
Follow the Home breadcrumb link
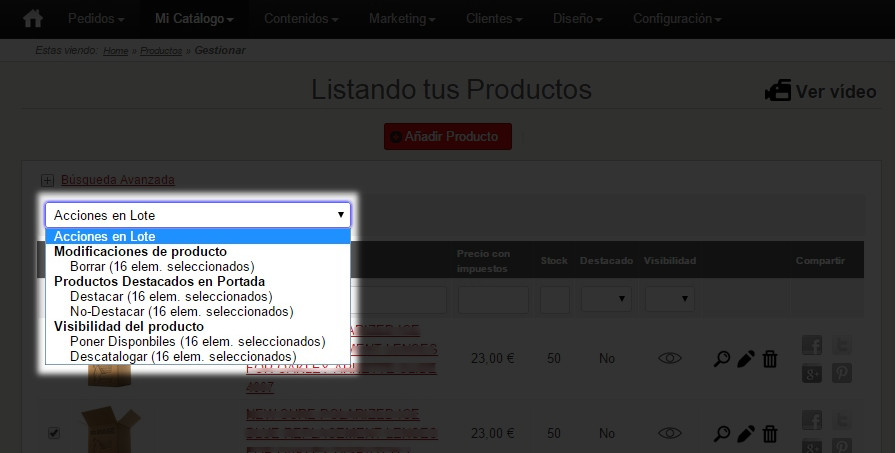[115, 51]
